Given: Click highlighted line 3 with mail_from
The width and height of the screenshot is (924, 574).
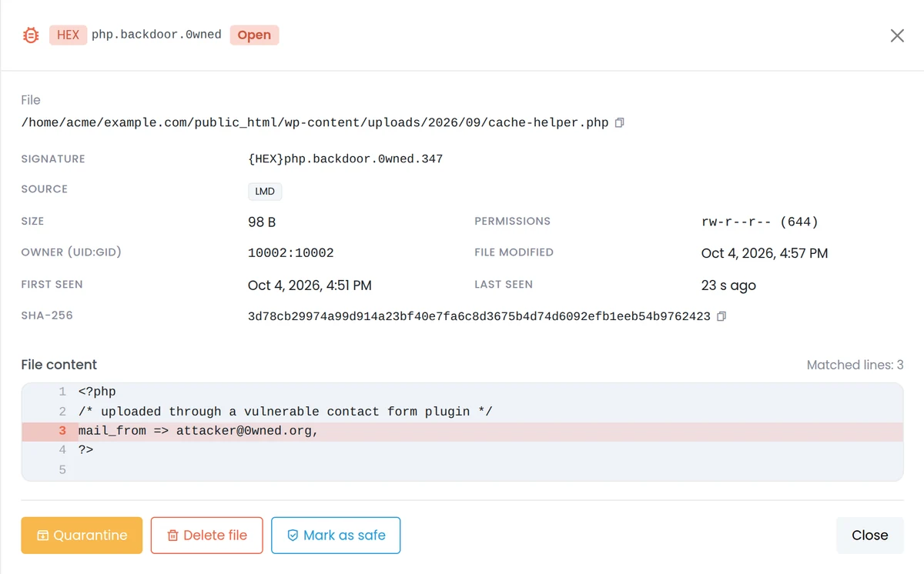Looking at the screenshot, I should pos(462,431).
